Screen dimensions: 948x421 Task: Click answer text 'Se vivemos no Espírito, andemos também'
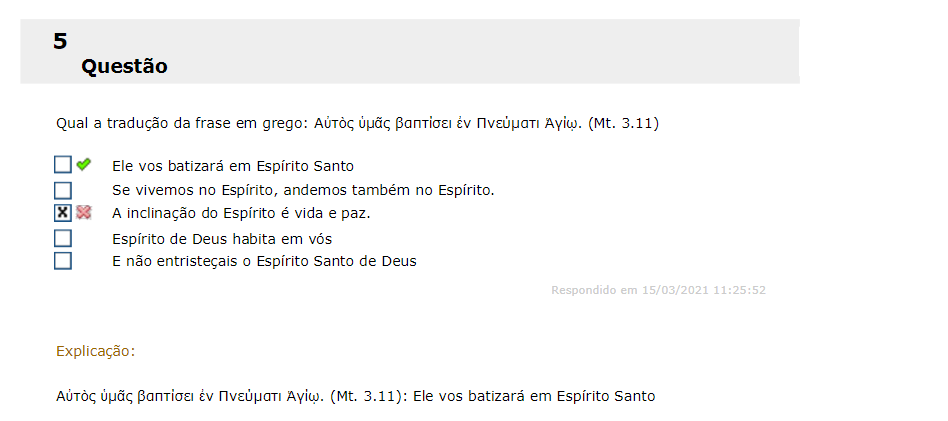(x=304, y=190)
